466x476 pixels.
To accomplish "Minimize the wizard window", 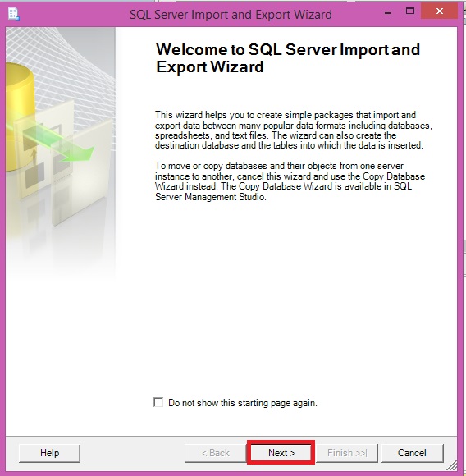I will [x=388, y=12].
